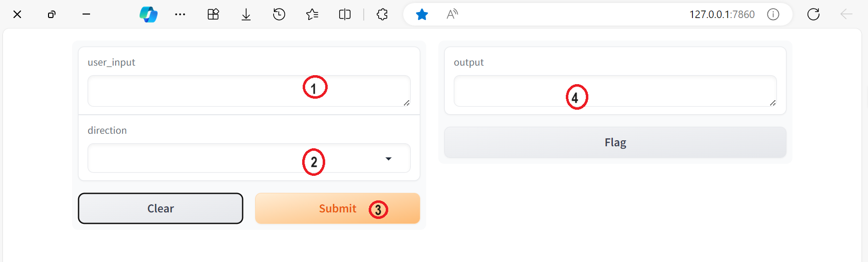This screenshot has height=262, width=868.
Task: Open the Downloads arrow icon
Action: coord(246,15)
